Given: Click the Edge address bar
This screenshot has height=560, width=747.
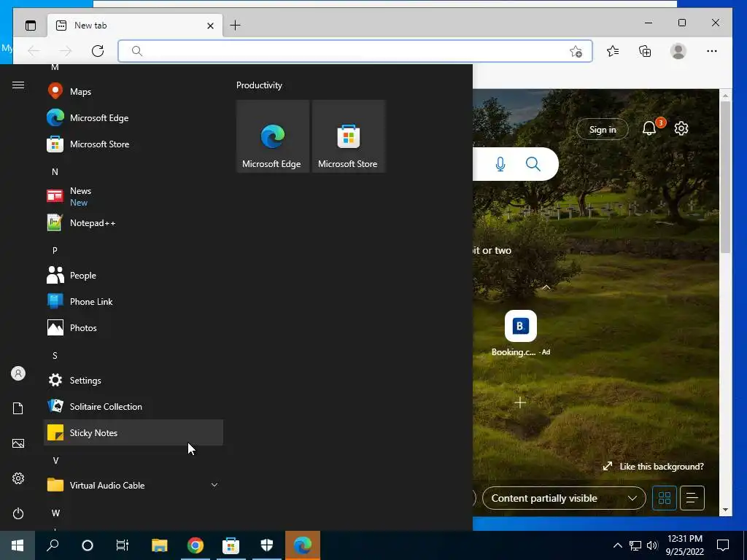Looking at the screenshot, I should (x=355, y=51).
